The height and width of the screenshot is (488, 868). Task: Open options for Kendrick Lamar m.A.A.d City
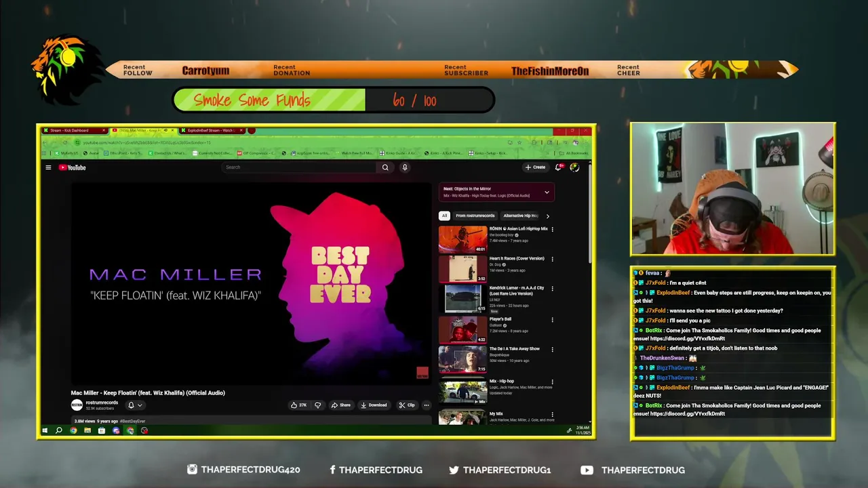tap(552, 289)
